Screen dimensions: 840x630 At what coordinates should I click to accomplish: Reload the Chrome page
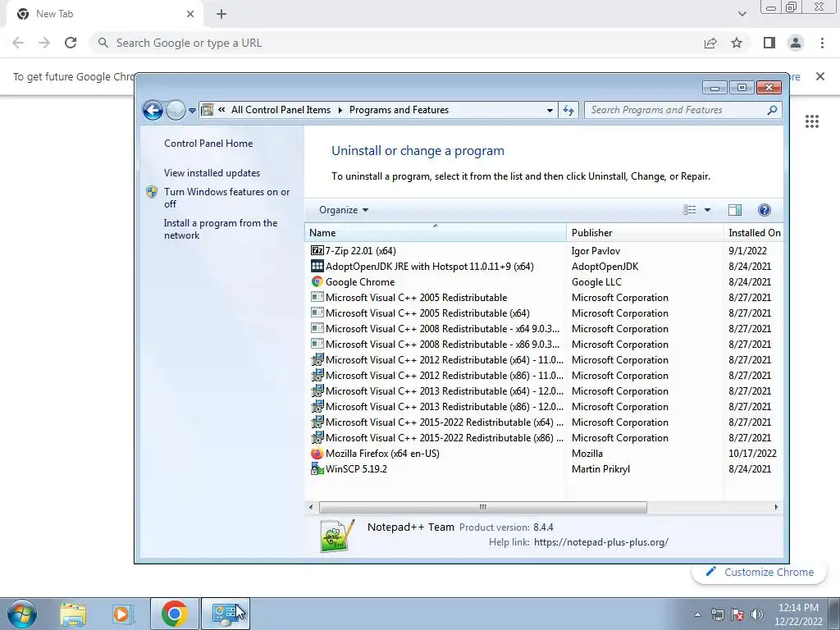coord(71,43)
